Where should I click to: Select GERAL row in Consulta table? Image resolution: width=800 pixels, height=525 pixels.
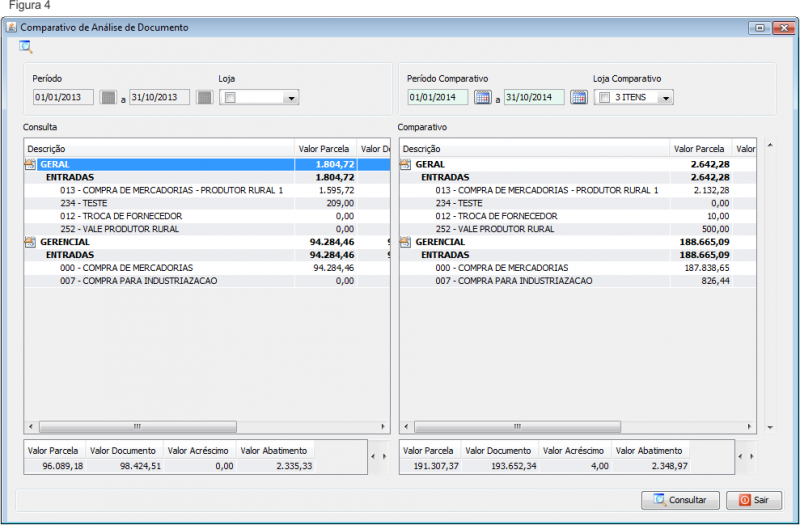(207, 164)
